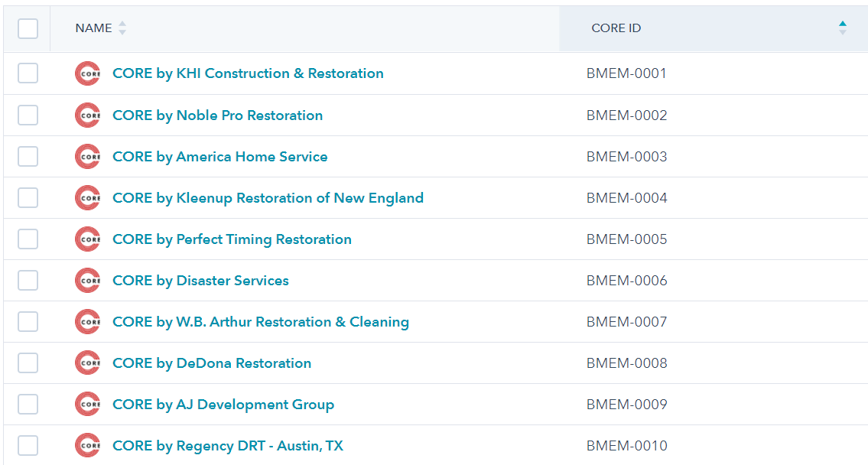Sort by the NAME column arrows

pos(122,28)
